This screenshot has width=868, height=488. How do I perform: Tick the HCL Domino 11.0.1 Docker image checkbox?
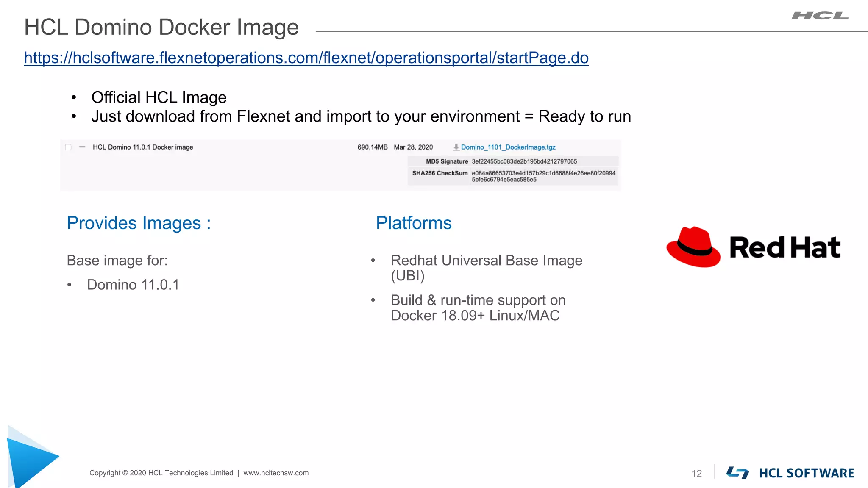[68, 147]
